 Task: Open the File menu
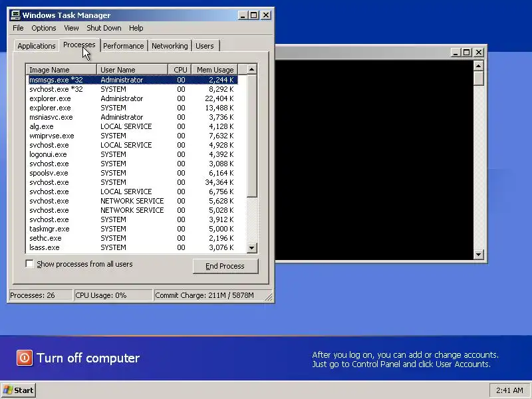pos(18,28)
